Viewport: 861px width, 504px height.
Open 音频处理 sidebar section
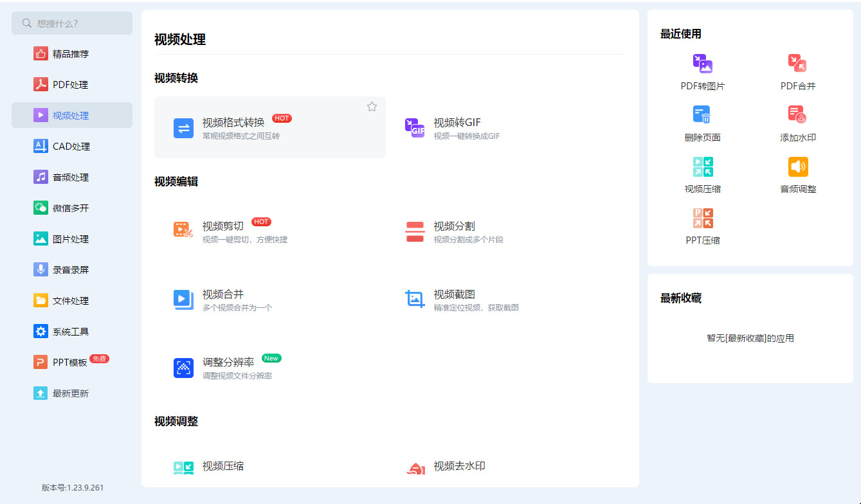pyautogui.click(x=72, y=177)
